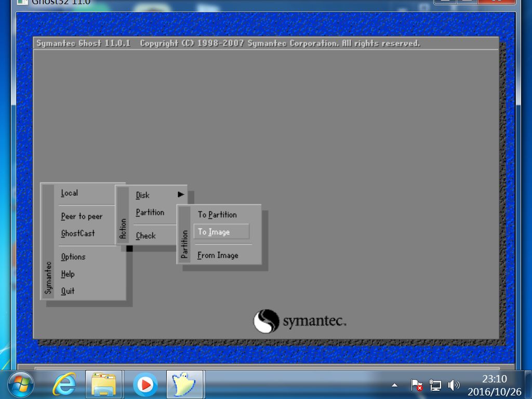532x399 pixels.
Task: Open Help from the Ghost menu
Action: pyautogui.click(x=68, y=274)
